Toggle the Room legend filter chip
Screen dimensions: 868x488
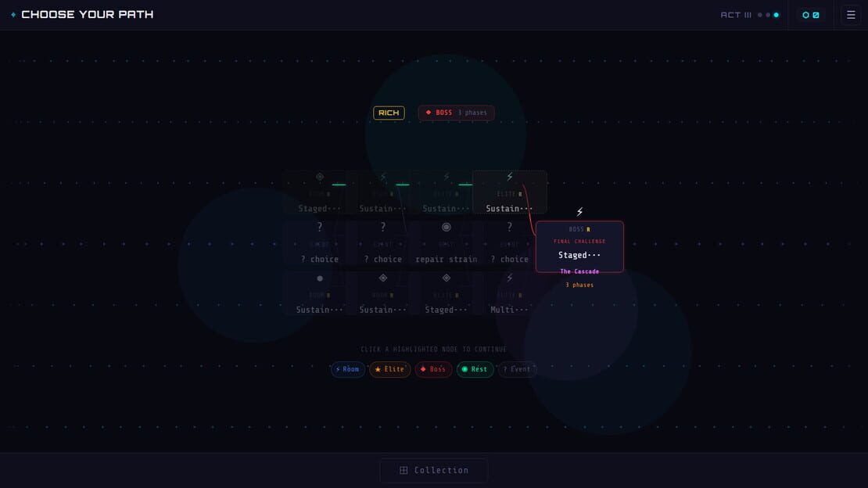[x=348, y=369]
